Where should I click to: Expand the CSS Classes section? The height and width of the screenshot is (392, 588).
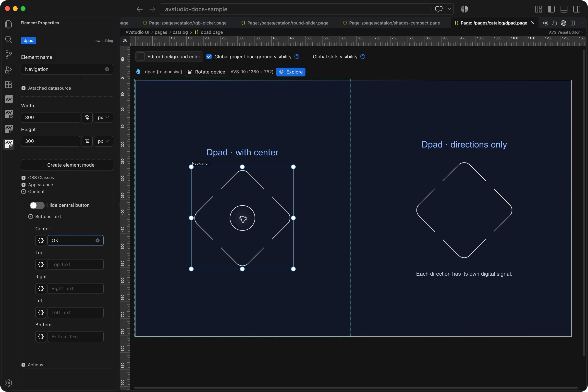click(38, 178)
